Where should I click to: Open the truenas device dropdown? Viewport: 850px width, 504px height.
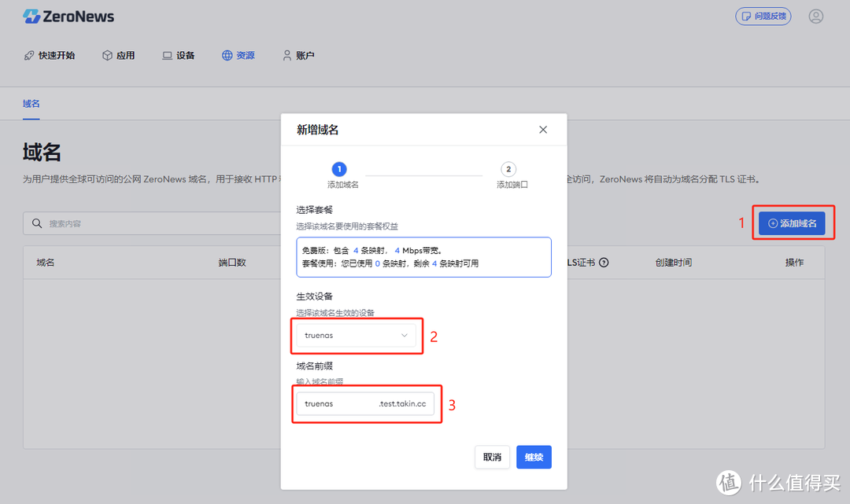point(355,335)
